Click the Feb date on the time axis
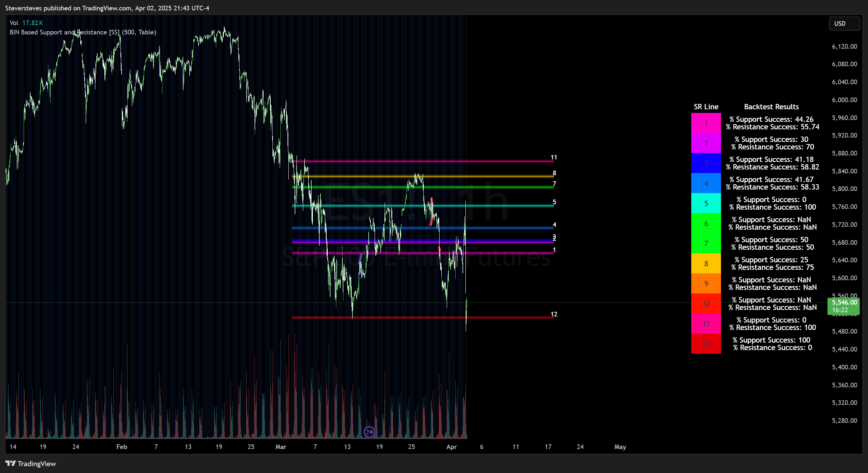Viewport: 868px width, 473px height. [122, 447]
